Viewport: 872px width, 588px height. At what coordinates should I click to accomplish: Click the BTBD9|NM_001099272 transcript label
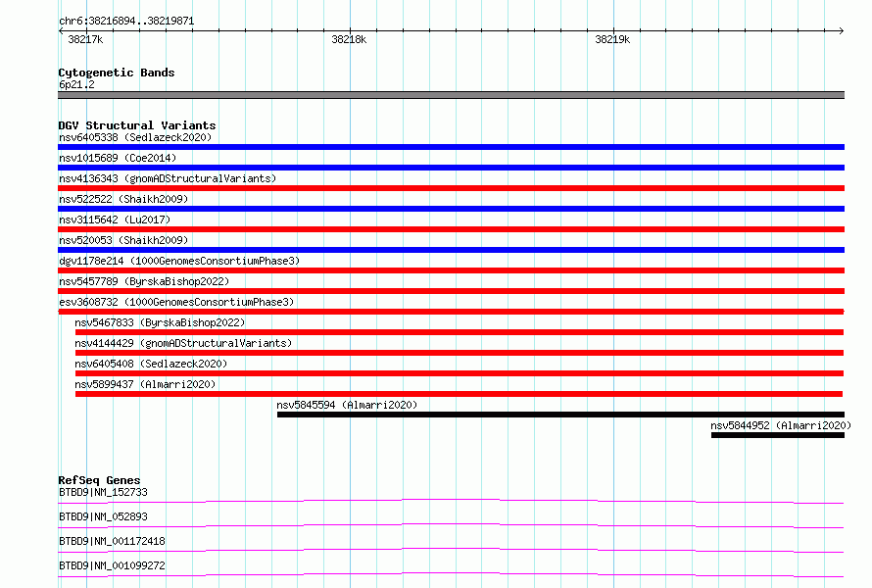pos(112,565)
